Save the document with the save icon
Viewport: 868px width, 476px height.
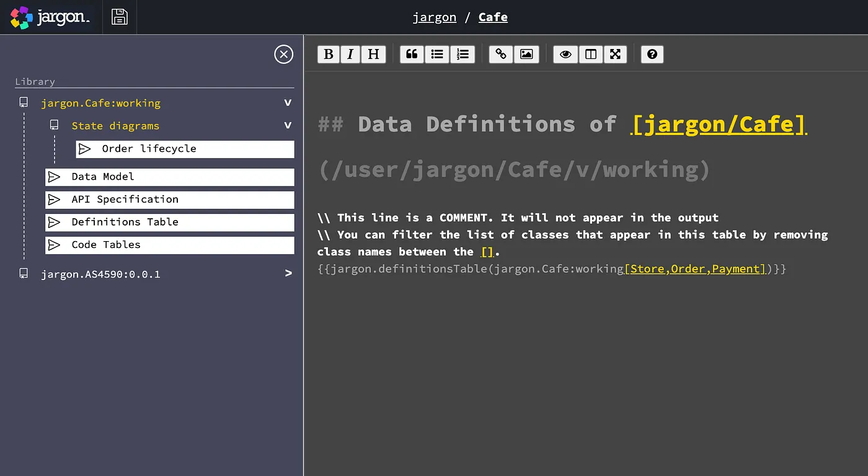119,17
